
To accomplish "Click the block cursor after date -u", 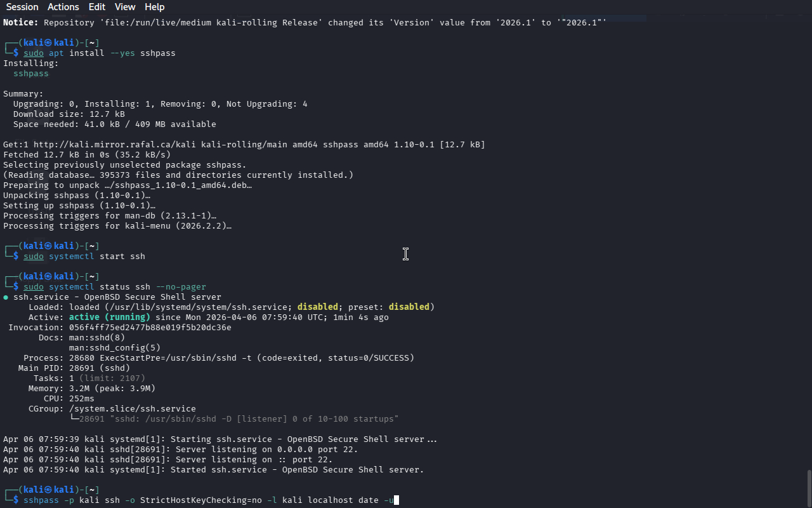I will pos(396,500).
